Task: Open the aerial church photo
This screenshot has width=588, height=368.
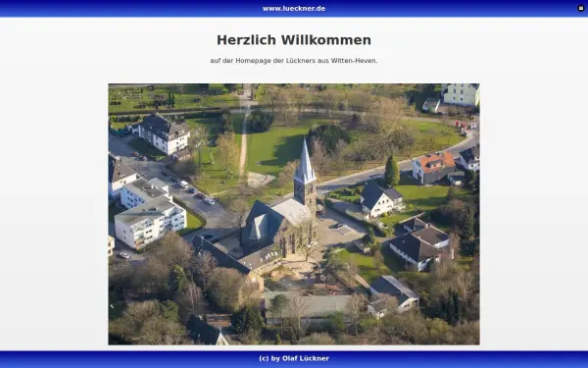Action: pos(294,214)
